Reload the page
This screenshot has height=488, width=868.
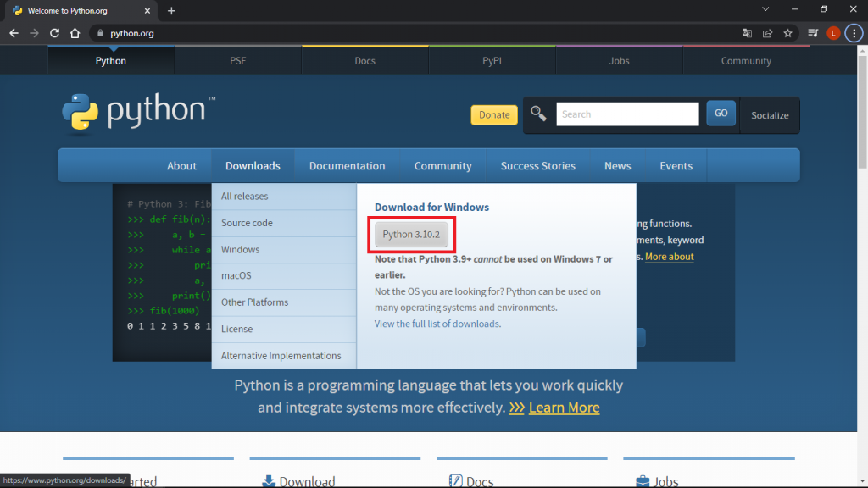click(53, 33)
